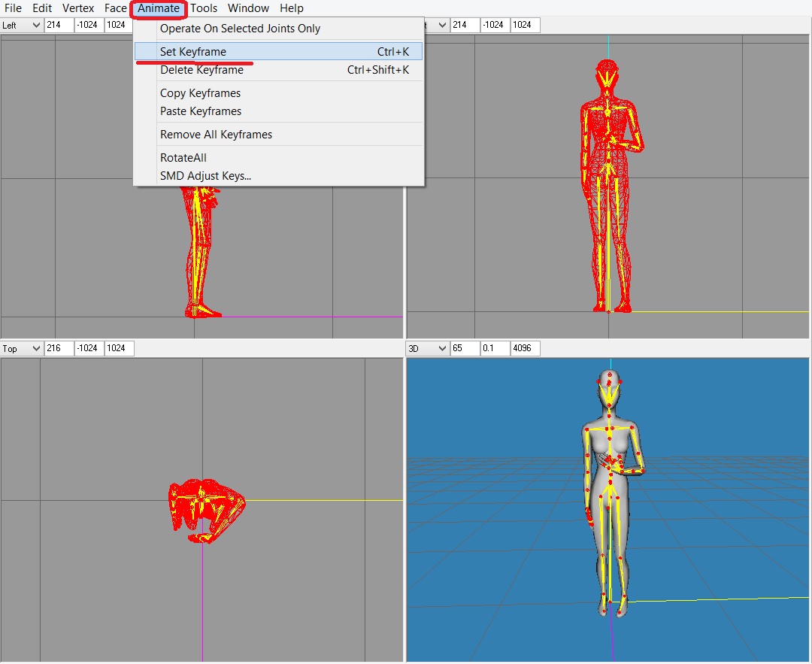This screenshot has height=664, width=812.
Task: Open the SMD Adjust Keys dialog
Action: pos(205,176)
